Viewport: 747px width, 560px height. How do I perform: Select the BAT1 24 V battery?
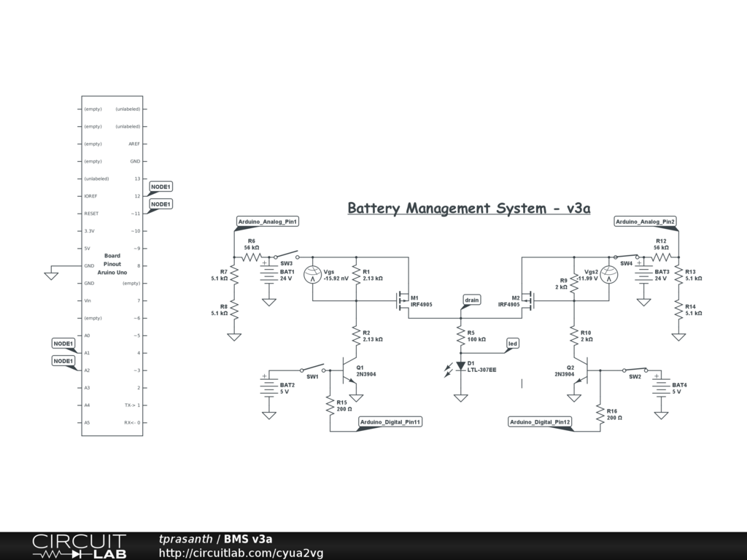[269, 275]
